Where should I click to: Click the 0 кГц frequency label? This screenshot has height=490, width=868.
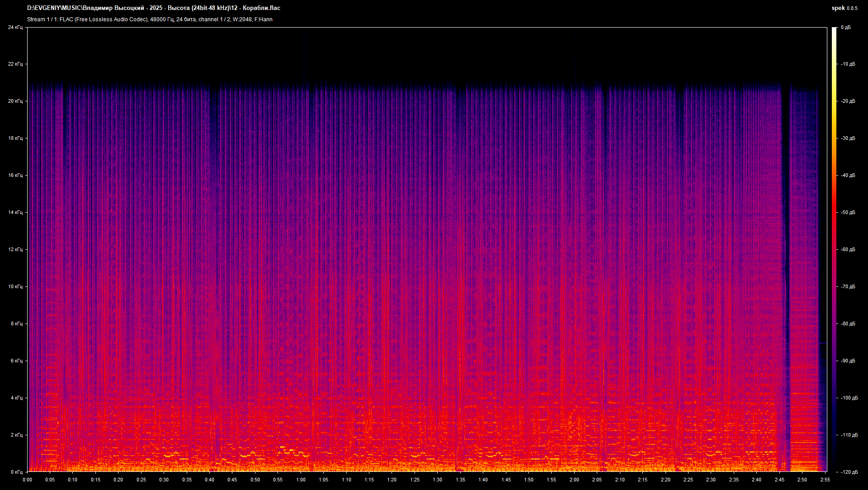(16, 472)
